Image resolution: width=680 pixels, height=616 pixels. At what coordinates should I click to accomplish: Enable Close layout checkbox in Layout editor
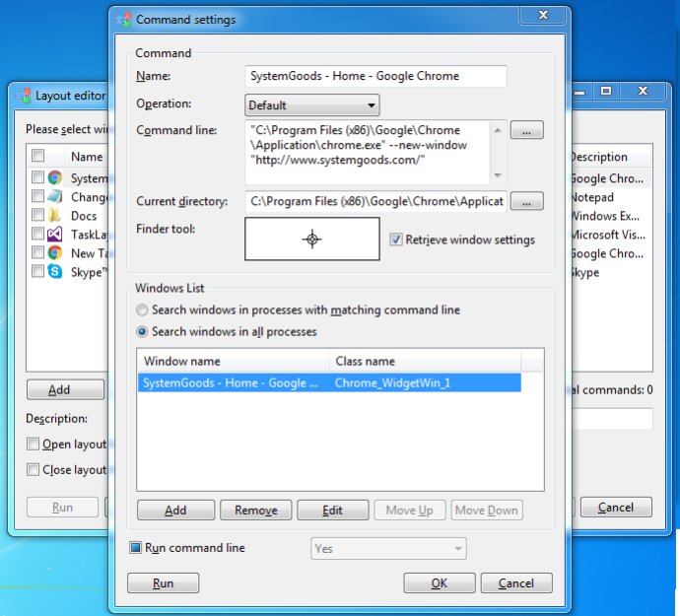(x=33, y=469)
